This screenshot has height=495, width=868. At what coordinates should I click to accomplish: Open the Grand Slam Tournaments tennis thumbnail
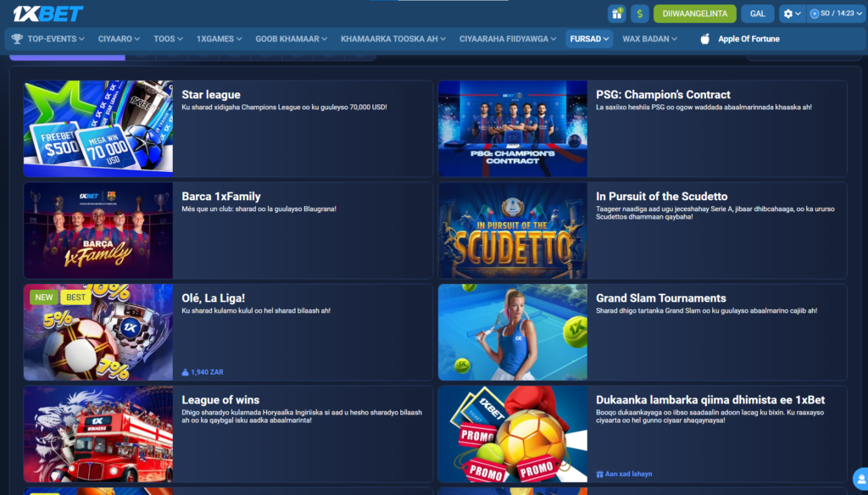coord(512,332)
